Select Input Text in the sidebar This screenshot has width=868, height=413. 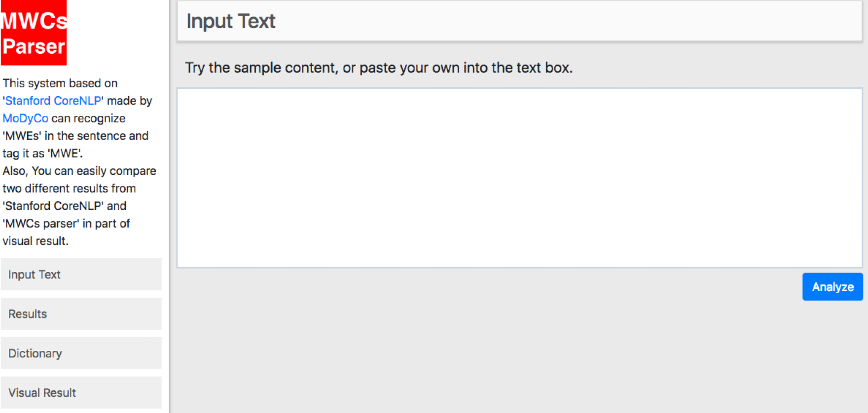(81, 275)
